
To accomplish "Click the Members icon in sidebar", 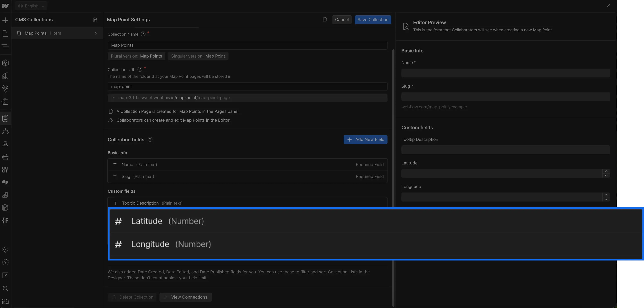I will click(5, 144).
